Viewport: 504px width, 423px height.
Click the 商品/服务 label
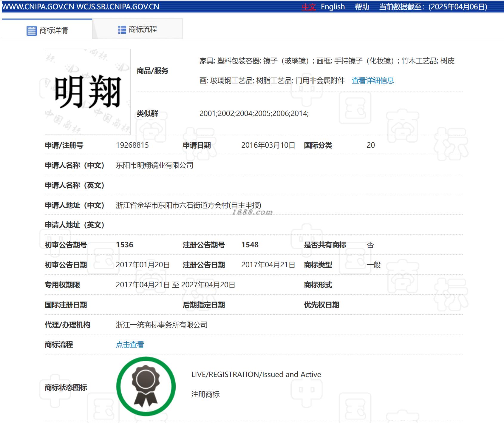click(x=152, y=71)
